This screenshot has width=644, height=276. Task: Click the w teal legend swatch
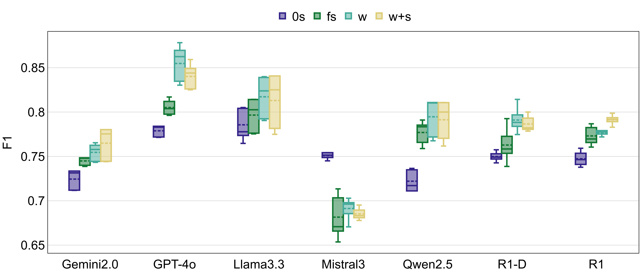348,16
